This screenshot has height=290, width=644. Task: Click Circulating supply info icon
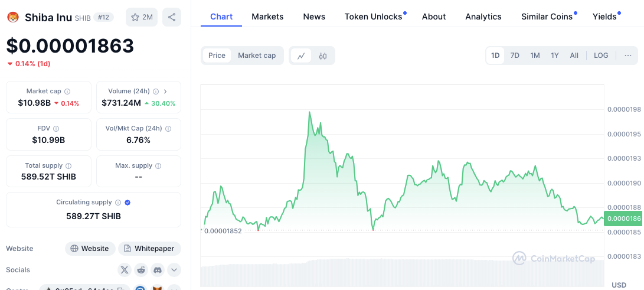coord(118,203)
